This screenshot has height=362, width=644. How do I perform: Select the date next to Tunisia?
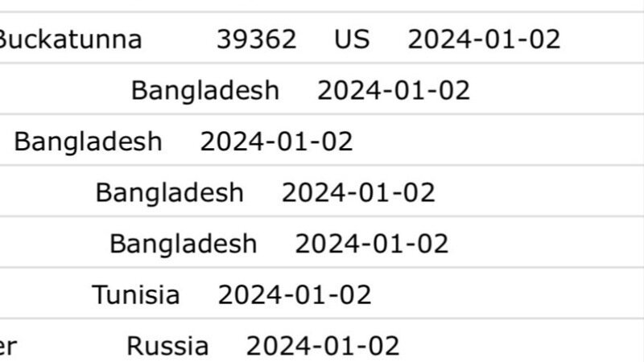pos(295,294)
